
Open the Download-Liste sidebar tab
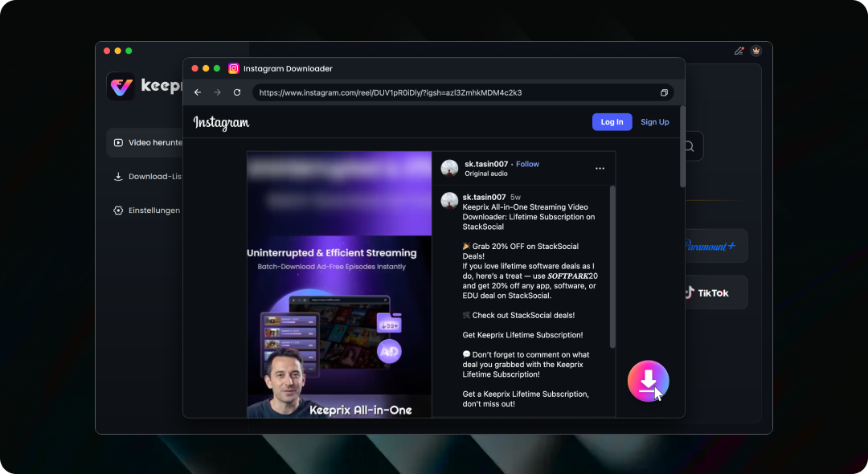click(145, 177)
